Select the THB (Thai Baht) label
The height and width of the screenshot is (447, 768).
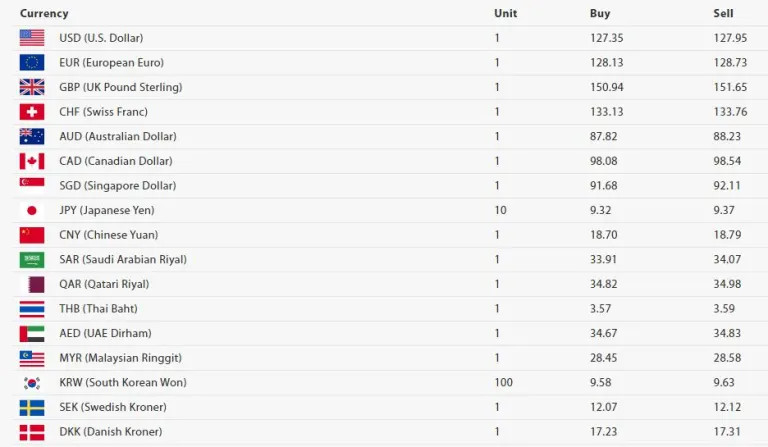pyautogui.click(x=98, y=309)
